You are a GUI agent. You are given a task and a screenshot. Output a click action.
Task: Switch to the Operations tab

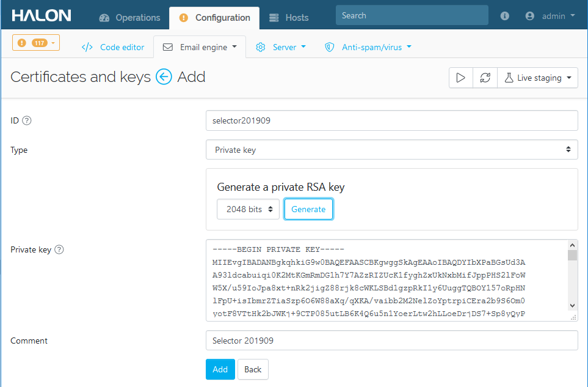tap(129, 18)
